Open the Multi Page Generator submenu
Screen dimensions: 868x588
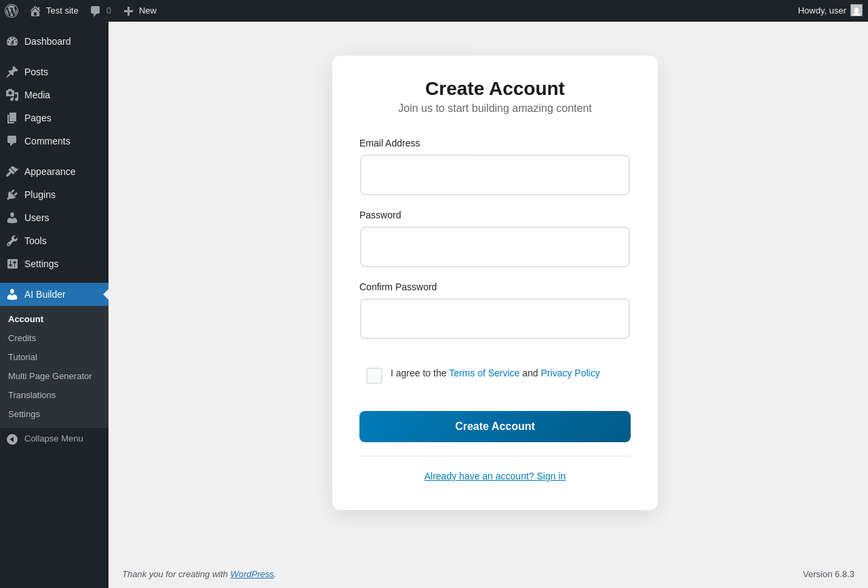click(50, 376)
